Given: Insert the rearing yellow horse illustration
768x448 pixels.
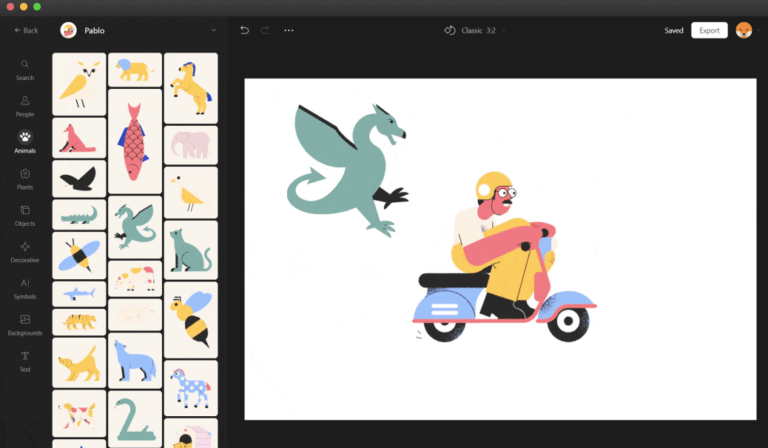Looking at the screenshot, I should 191,88.
